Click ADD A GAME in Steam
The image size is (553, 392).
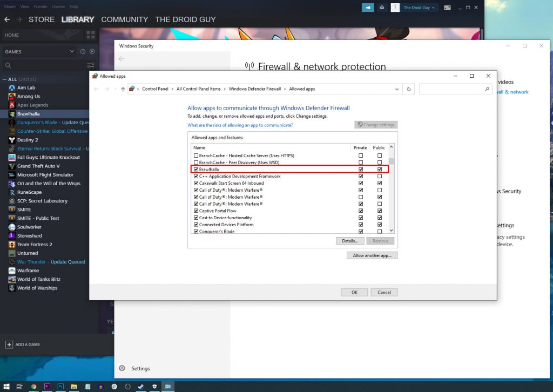[23, 344]
